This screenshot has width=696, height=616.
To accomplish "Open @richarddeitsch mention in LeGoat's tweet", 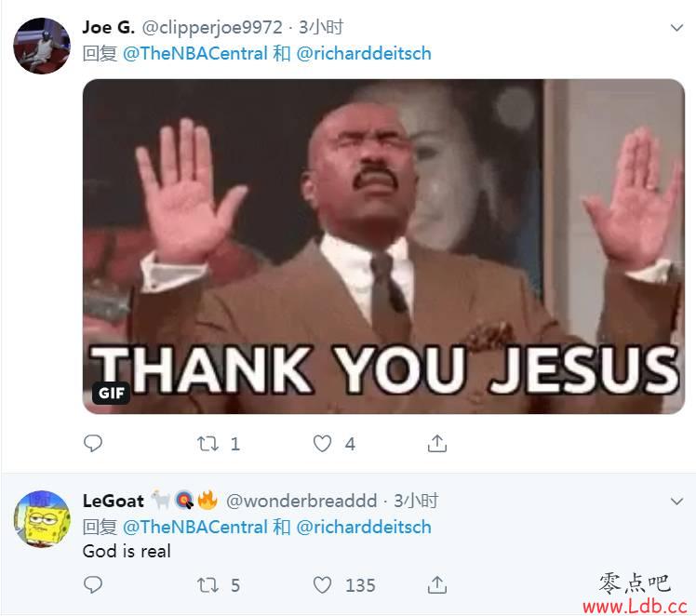I will (364, 528).
